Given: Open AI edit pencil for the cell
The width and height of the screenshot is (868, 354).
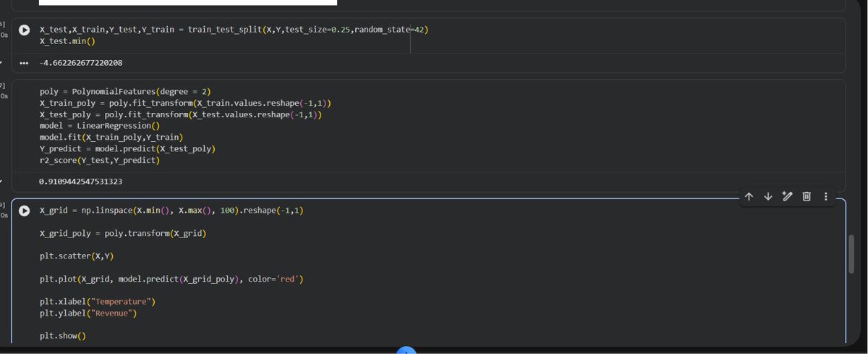Looking at the screenshot, I should click(787, 196).
